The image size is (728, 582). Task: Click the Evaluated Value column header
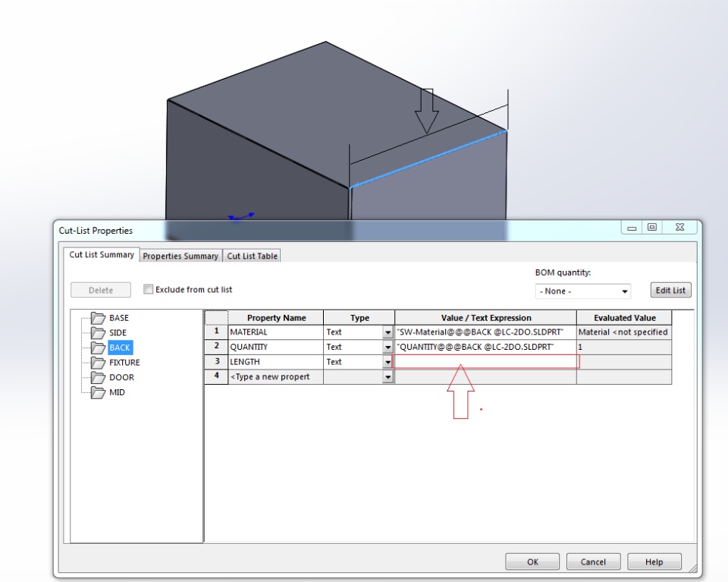coord(624,318)
